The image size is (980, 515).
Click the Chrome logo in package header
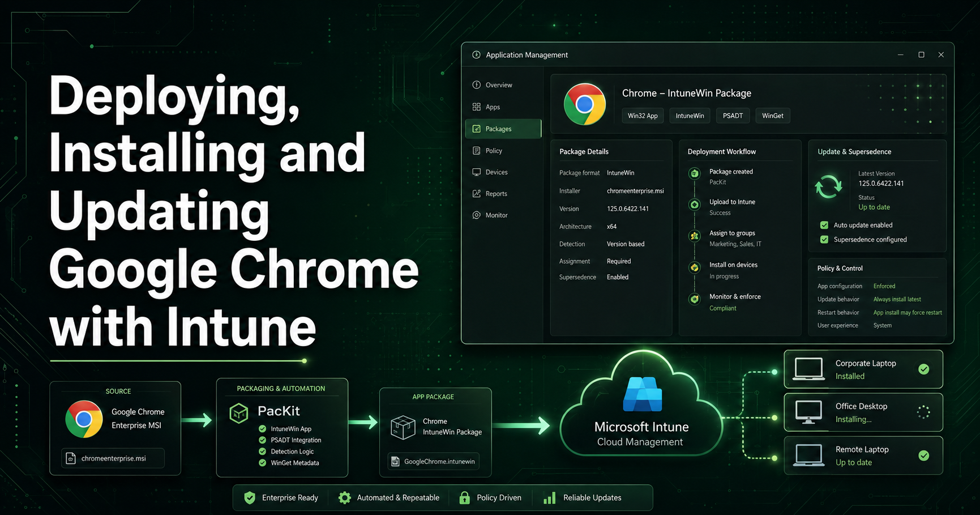[x=584, y=104]
